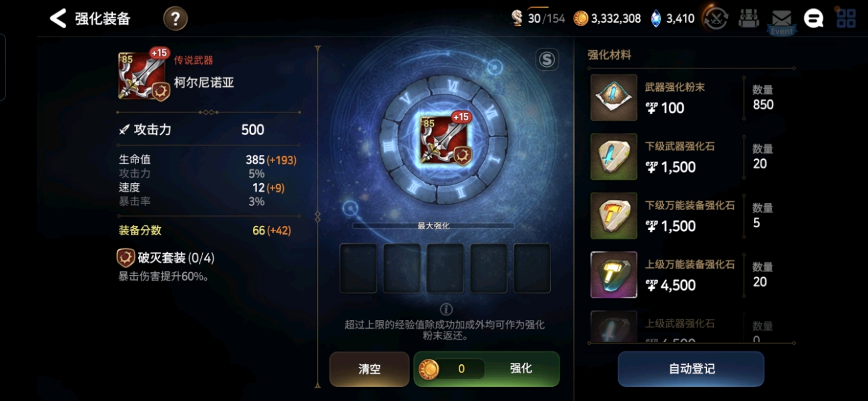This screenshot has height=401, width=868.
Task: Click the third empty material slot
Action: [x=445, y=268]
